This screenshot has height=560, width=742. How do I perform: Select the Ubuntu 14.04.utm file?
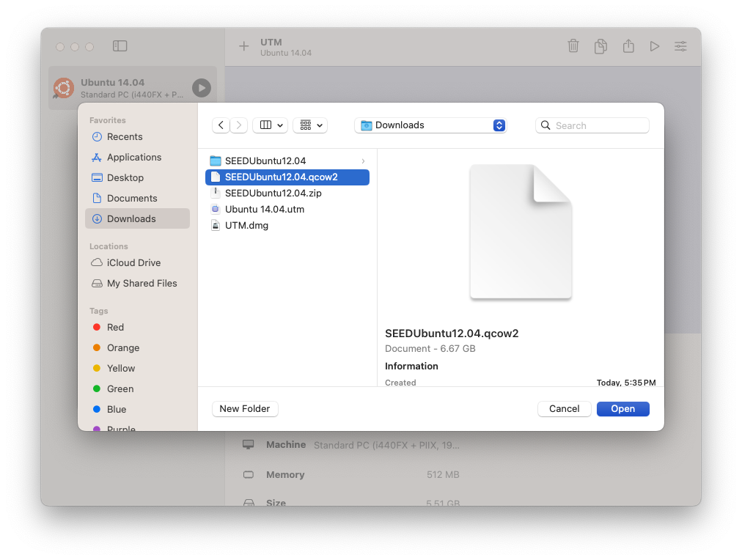coord(264,210)
